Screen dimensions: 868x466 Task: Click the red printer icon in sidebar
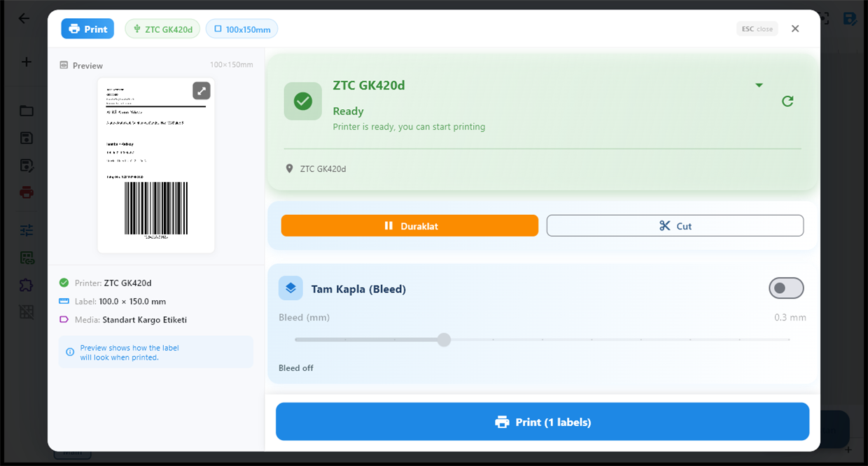27,192
